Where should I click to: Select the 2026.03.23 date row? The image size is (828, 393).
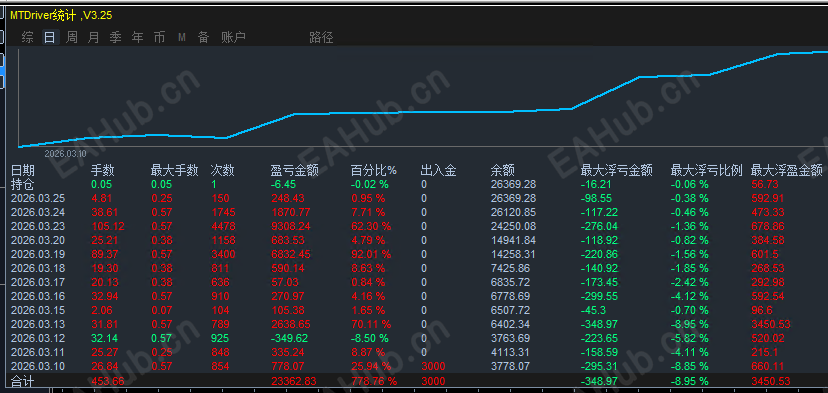(x=37, y=227)
